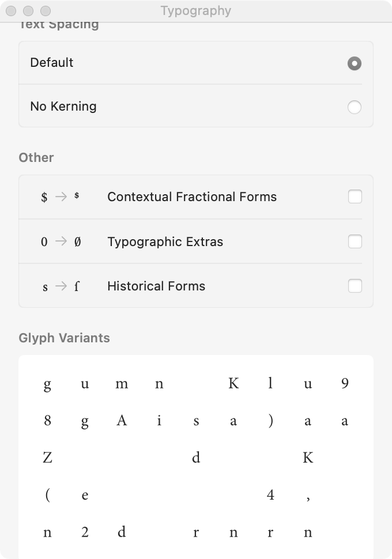Screen dimensions: 392x559
Task: Pick the comma glyph variant
Action: click(x=308, y=498)
